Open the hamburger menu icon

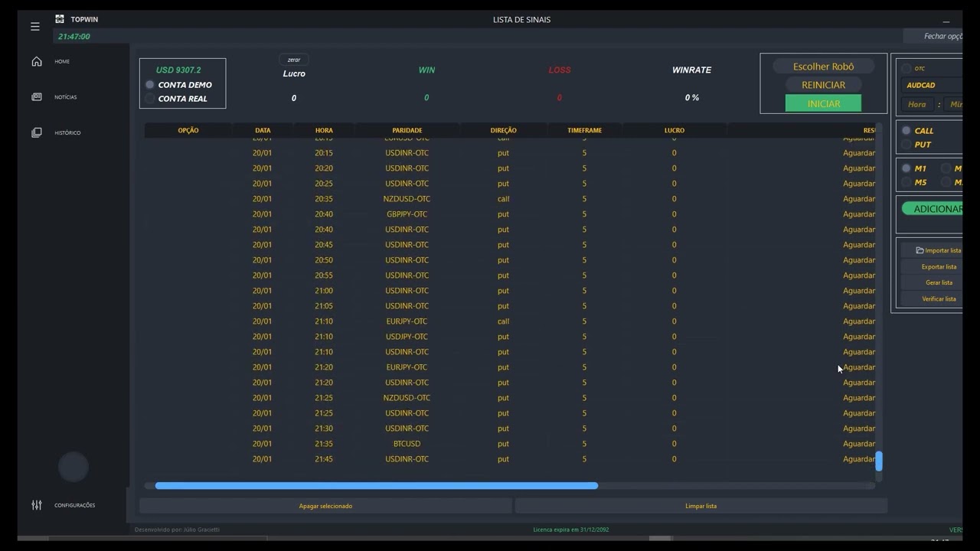(35, 26)
